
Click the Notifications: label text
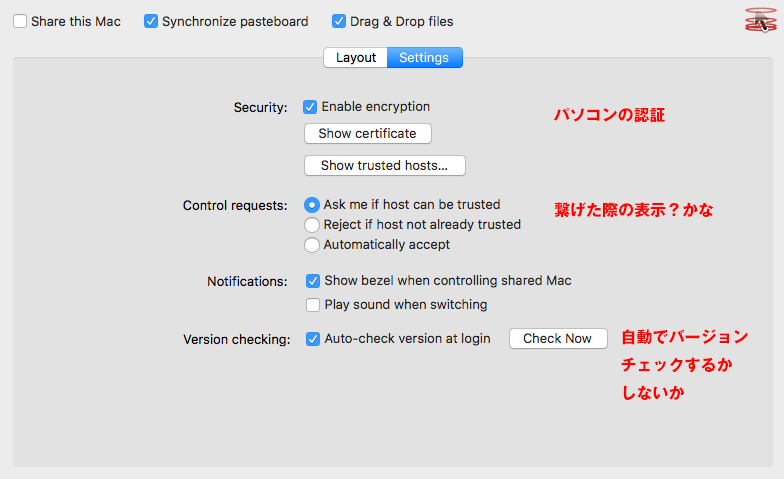point(248,282)
